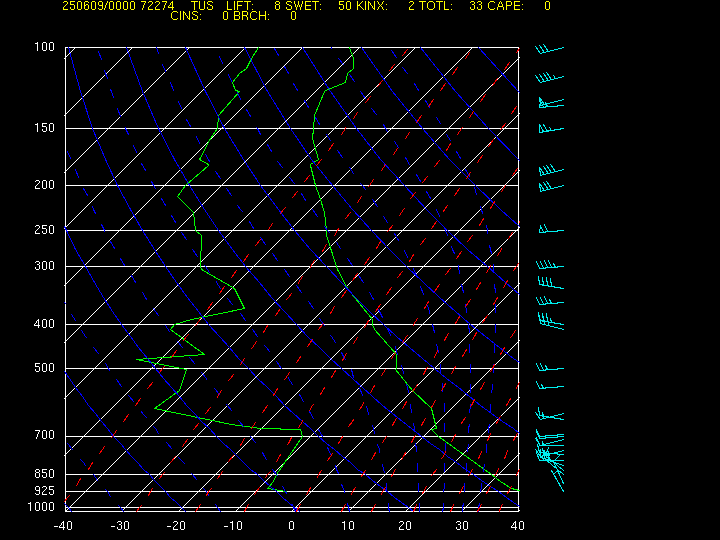Click the SWET value 50

coord(345,6)
